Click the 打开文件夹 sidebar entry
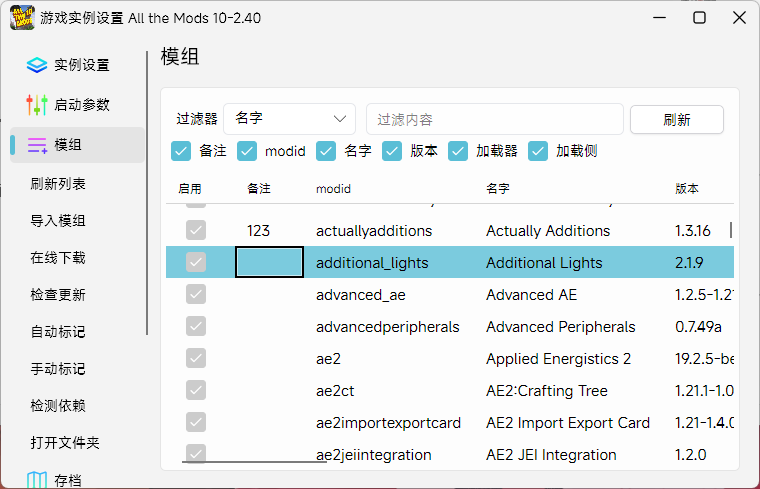760x489 pixels. coord(65,443)
